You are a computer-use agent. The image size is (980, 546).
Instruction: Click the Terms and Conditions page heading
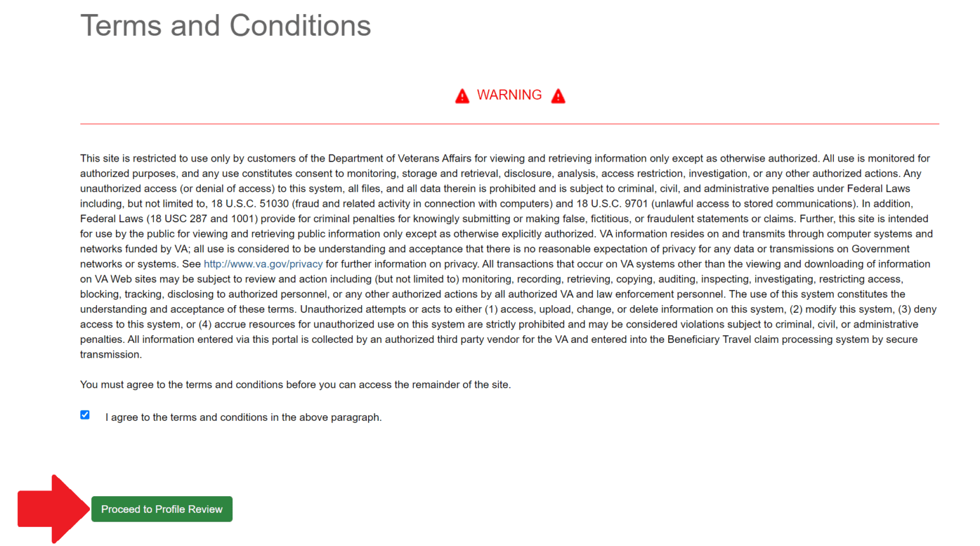click(x=226, y=26)
